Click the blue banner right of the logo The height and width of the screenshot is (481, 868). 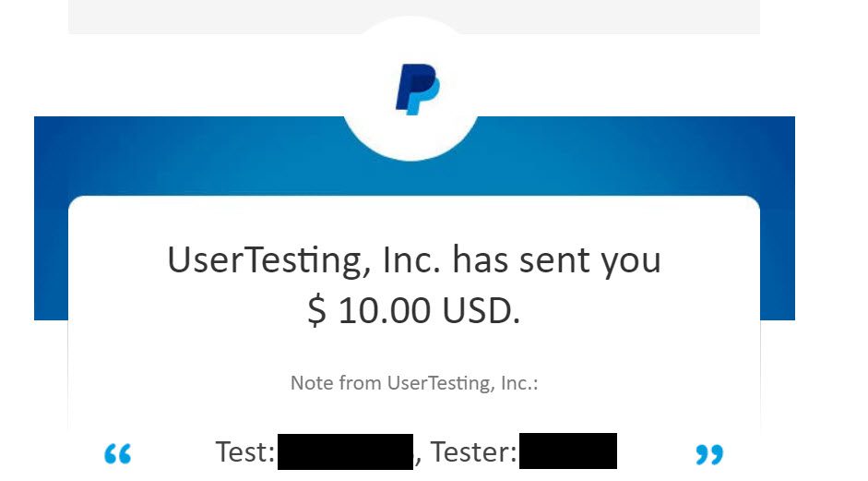pyautogui.click(x=636, y=155)
